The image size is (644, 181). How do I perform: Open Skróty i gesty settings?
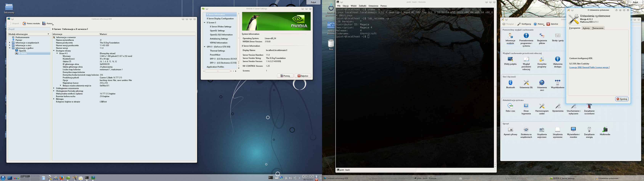557,37
